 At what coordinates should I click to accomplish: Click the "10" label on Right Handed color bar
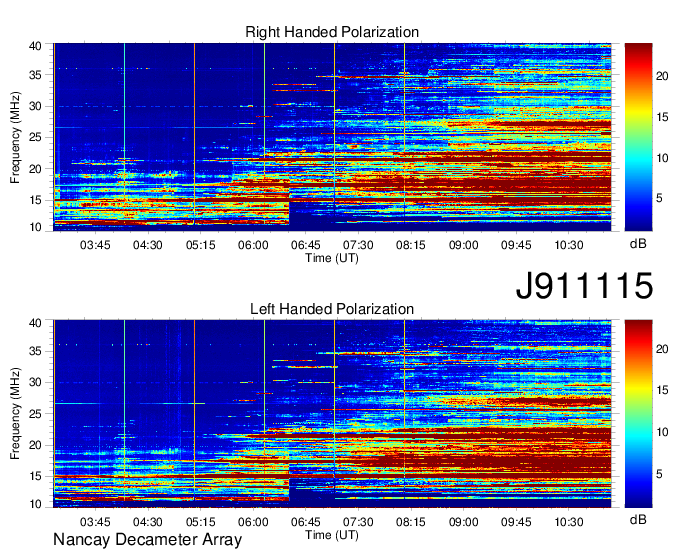click(x=662, y=158)
